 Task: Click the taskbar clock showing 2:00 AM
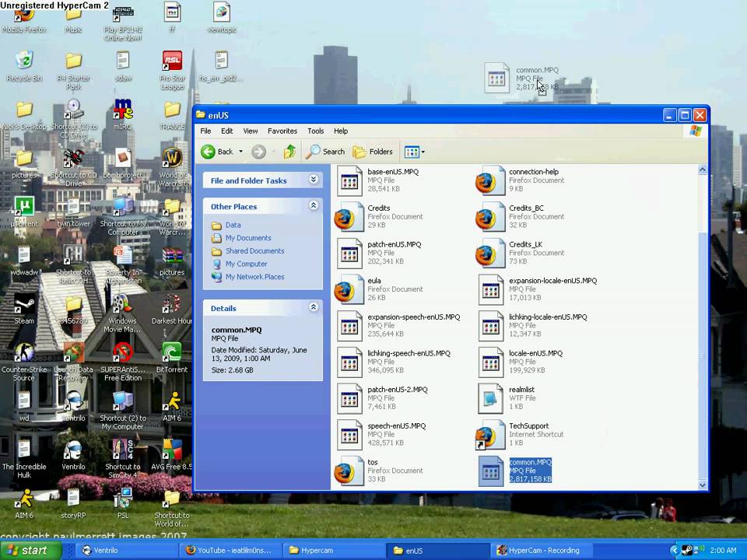click(723, 551)
